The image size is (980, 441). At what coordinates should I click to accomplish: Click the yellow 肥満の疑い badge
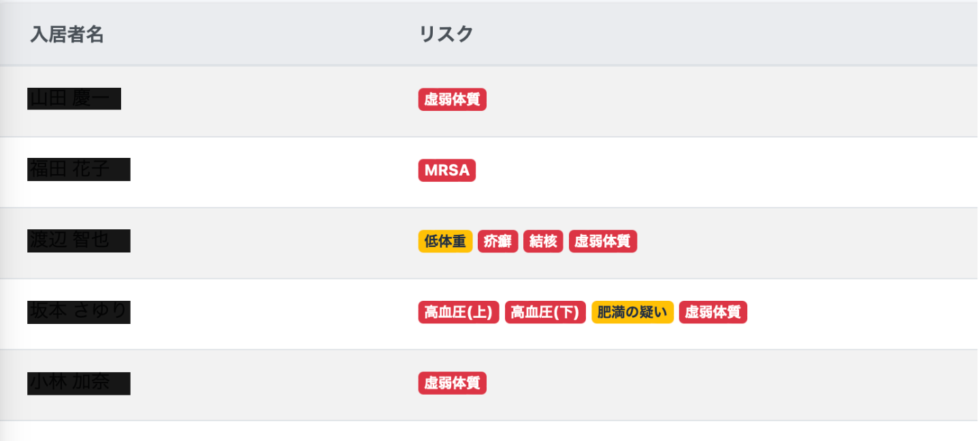coord(632,312)
